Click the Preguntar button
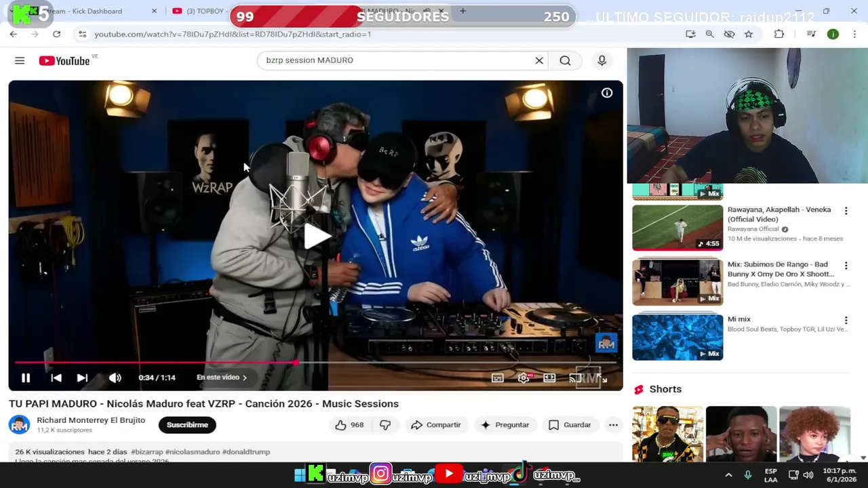The height and width of the screenshot is (488, 868). click(505, 425)
